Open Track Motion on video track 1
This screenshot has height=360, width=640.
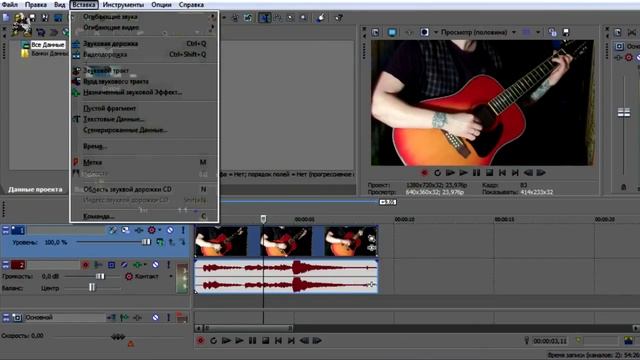(x=112, y=231)
